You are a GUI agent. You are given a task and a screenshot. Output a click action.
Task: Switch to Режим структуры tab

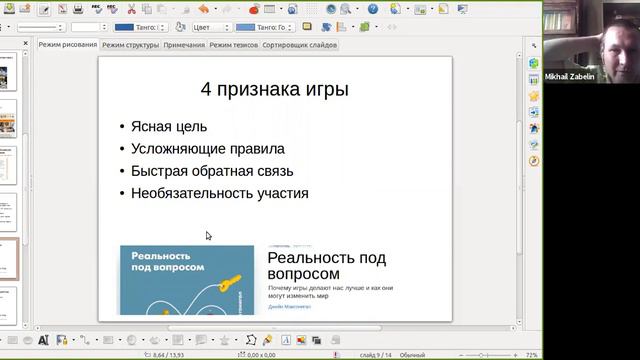tap(130, 45)
